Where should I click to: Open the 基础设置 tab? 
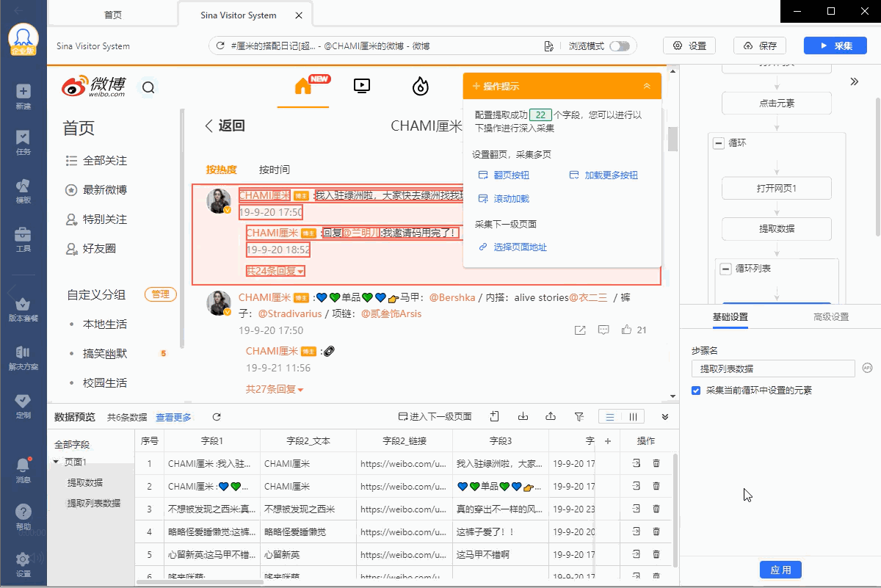[x=730, y=317]
